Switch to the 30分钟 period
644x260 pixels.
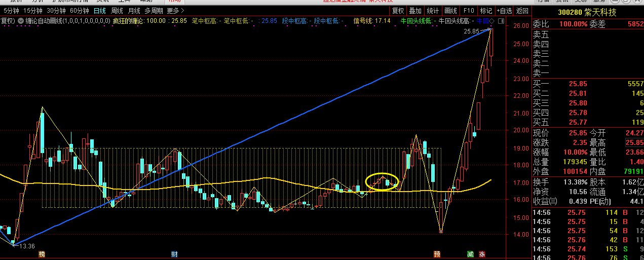56,11
